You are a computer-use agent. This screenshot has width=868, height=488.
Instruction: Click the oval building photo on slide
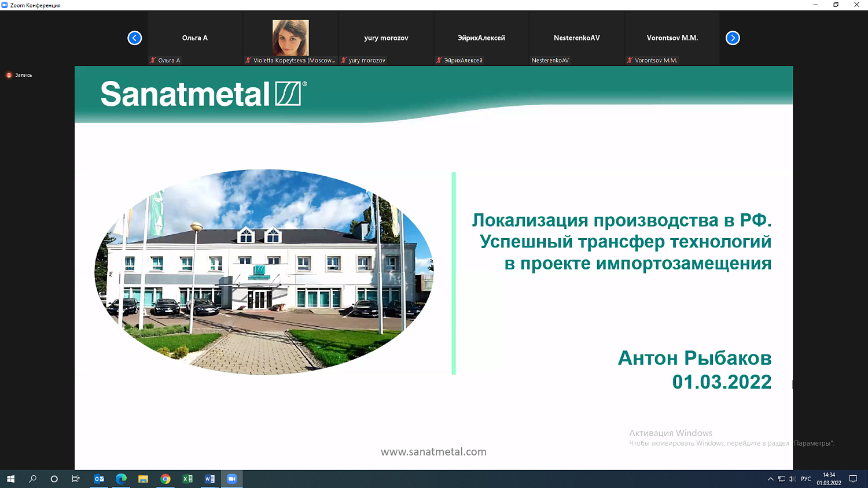pos(264,272)
